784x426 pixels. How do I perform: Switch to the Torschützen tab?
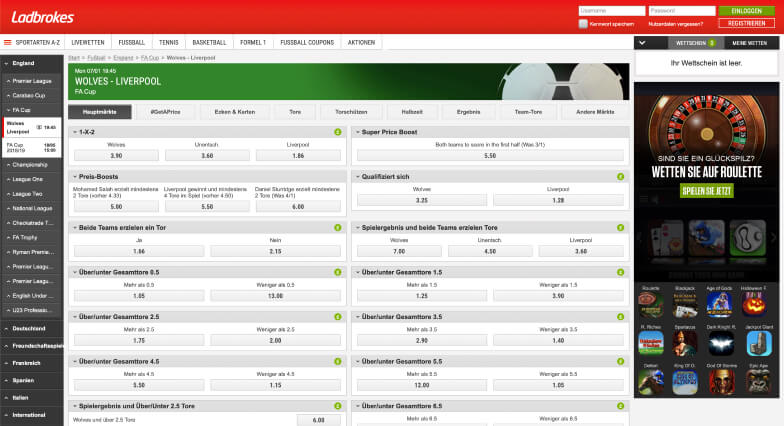pyautogui.click(x=351, y=112)
